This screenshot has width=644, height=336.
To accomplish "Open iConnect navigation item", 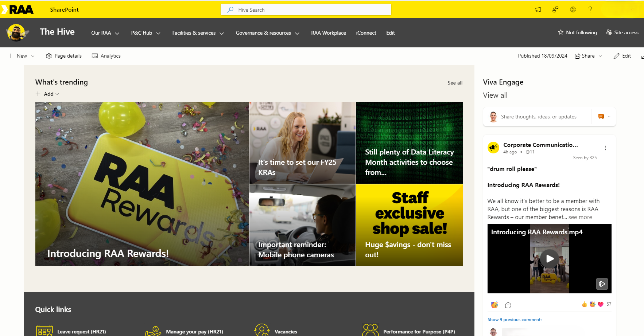I will point(366,33).
